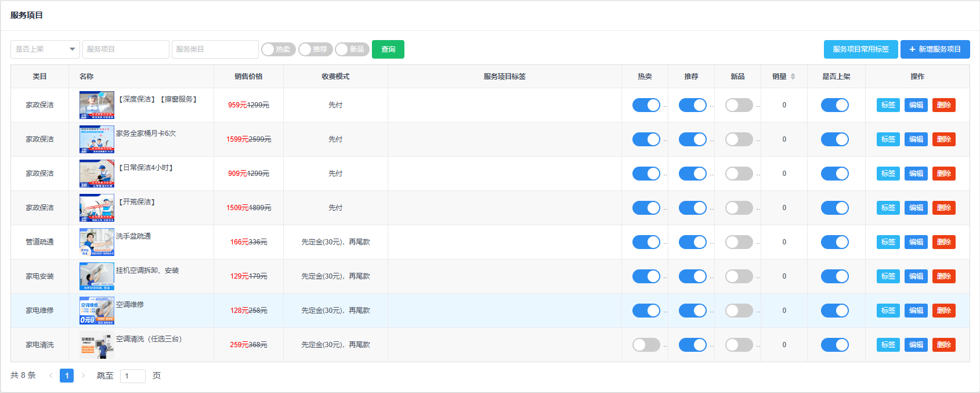Open the 空调维修 product thumbnail
This screenshot has width=980, height=393.
pyautogui.click(x=96, y=311)
